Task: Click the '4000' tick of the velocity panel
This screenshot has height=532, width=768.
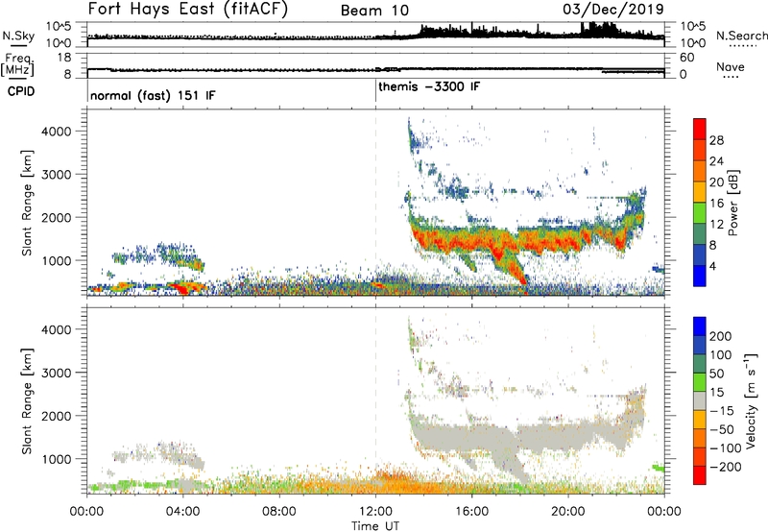Action: [x=56, y=329]
